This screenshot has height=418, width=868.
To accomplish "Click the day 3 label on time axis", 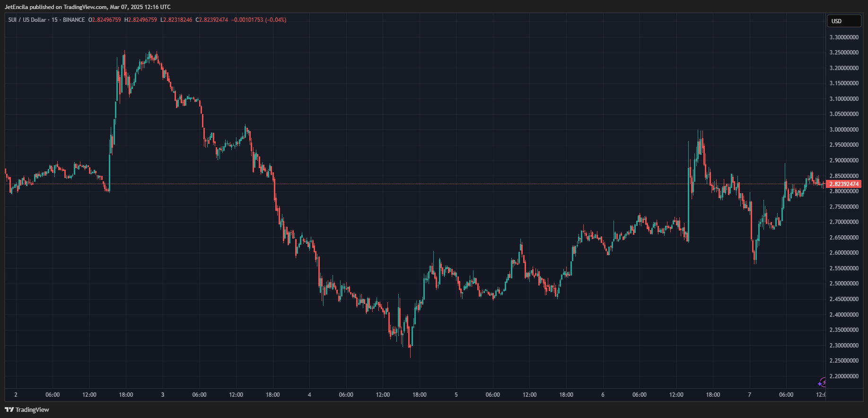I will [x=163, y=395].
